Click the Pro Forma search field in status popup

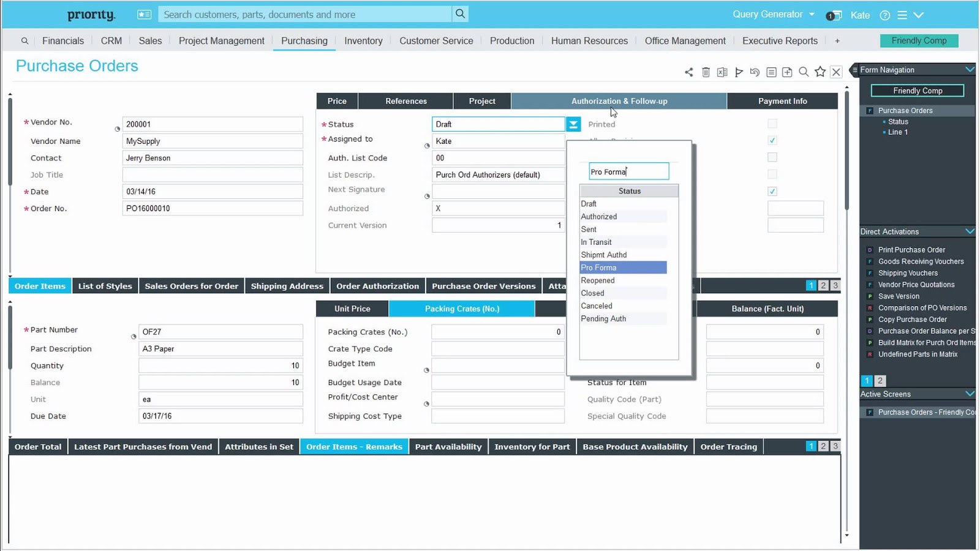click(x=629, y=171)
